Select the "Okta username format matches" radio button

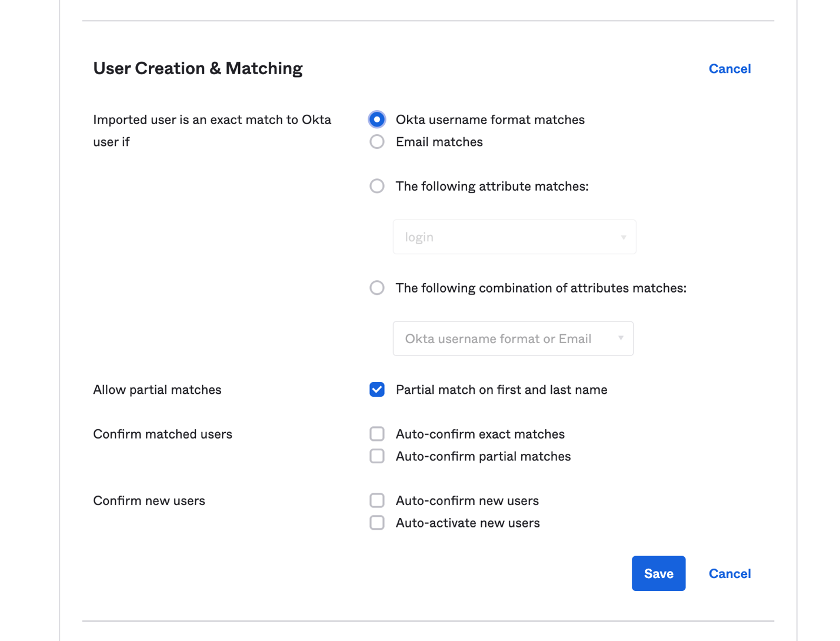coord(376,119)
